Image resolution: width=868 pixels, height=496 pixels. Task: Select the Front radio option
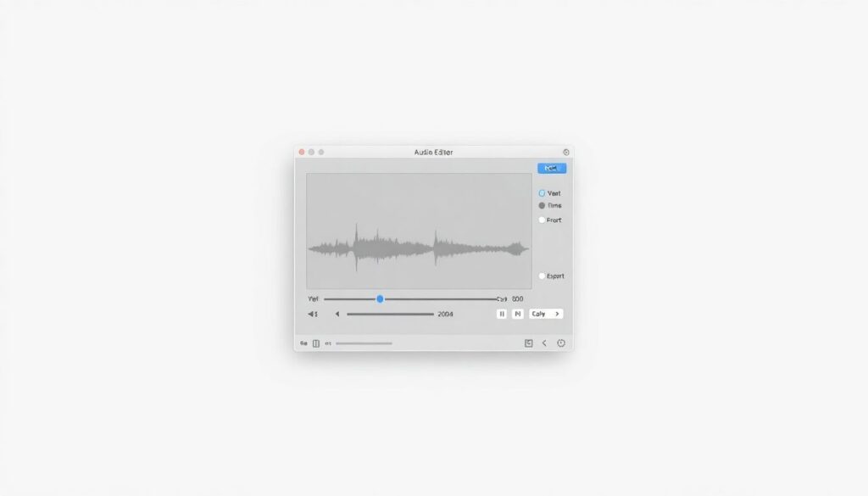click(x=542, y=220)
